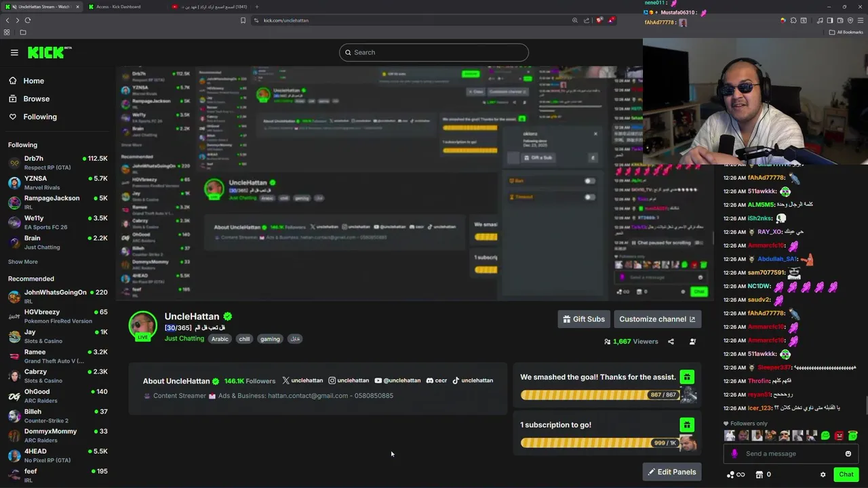Screen dimensions: 868x488
Task: Expand Show More under Following list
Action: (x=23, y=262)
